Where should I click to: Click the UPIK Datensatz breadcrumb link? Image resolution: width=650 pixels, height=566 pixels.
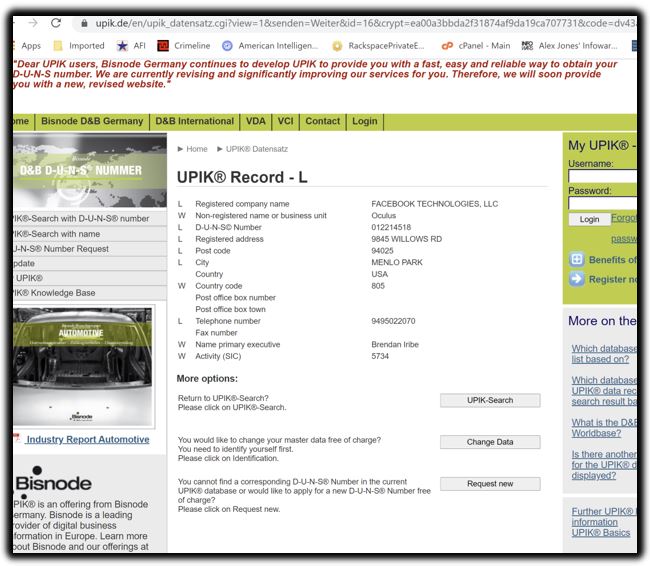[257, 149]
